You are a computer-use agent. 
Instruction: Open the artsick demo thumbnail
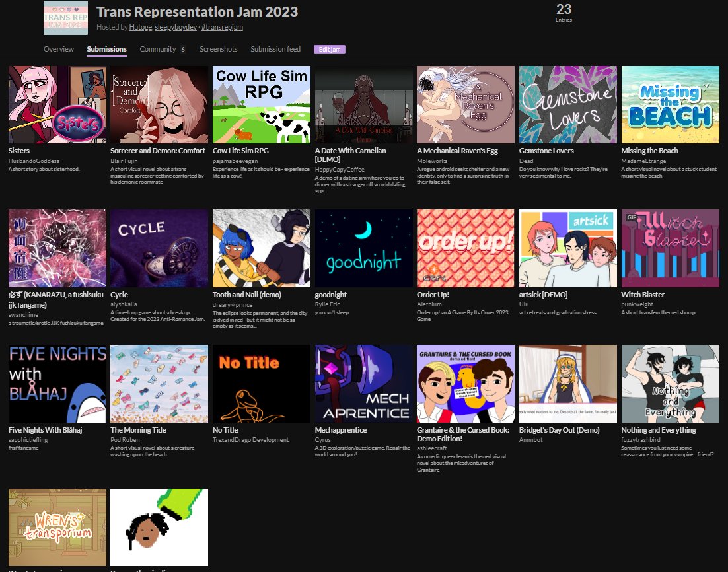coord(568,248)
